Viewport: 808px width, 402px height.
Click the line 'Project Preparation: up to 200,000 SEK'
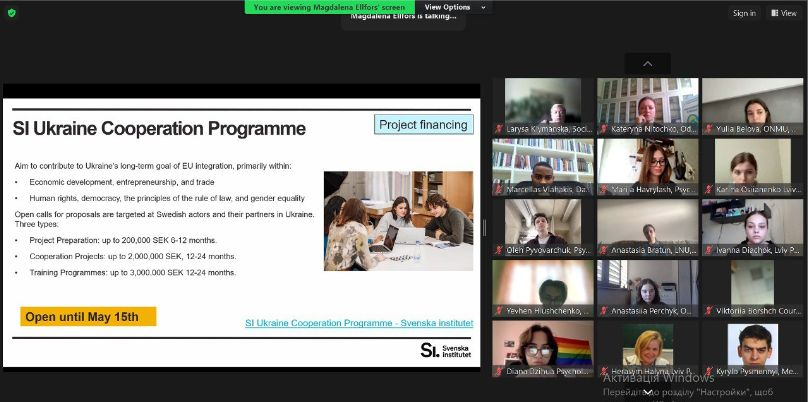pyautogui.click(x=123, y=241)
